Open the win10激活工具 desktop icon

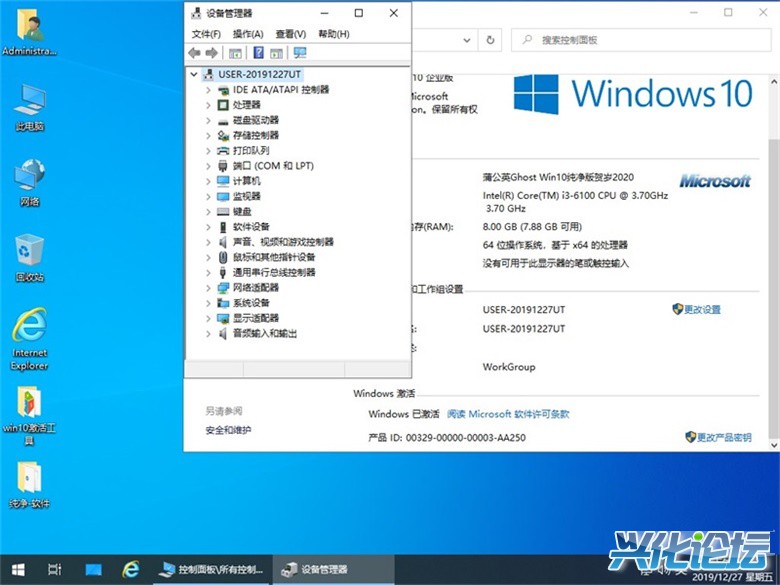pyautogui.click(x=29, y=410)
